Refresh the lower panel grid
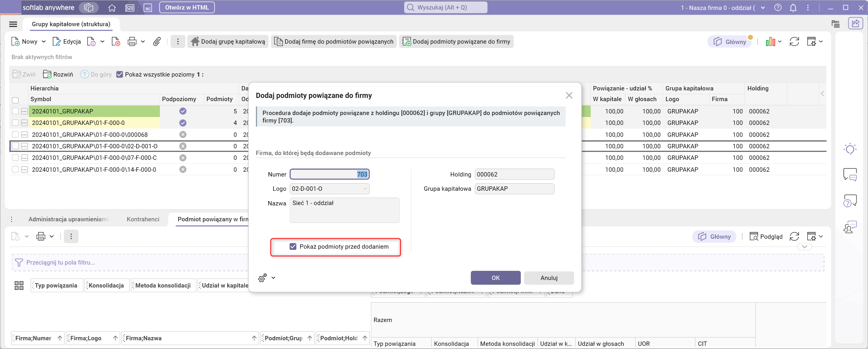The image size is (868, 349). tap(794, 237)
